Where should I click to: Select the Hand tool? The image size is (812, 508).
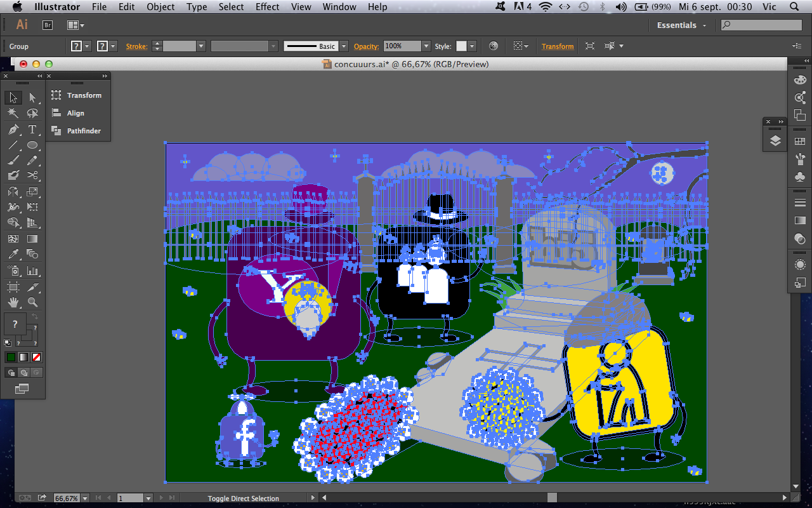click(13, 302)
